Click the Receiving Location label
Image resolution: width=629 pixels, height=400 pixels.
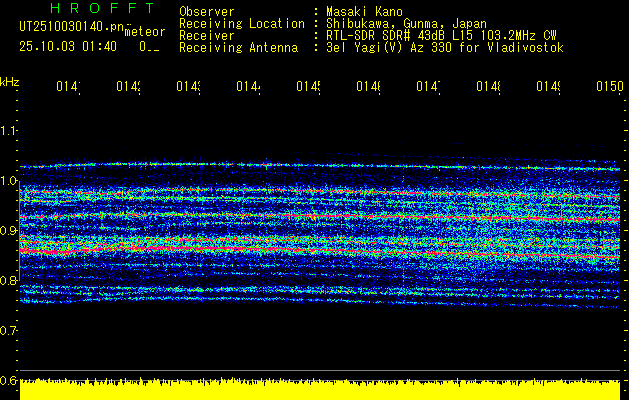pos(241,23)
